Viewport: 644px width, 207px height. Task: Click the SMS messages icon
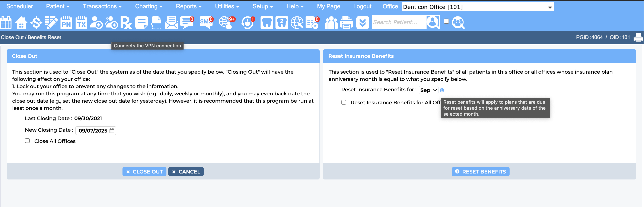click(206, 22)
